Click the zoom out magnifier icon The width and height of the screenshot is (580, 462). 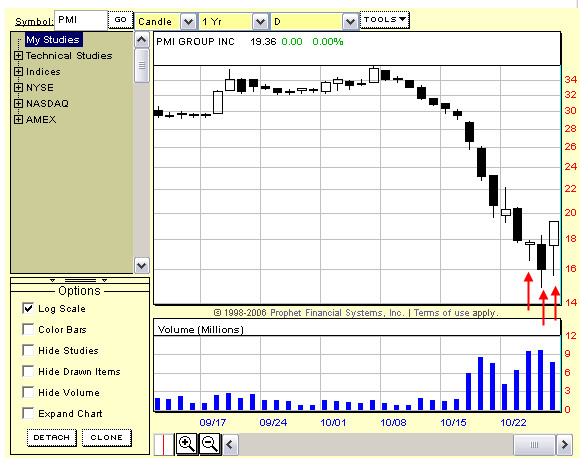pos(210,444)
